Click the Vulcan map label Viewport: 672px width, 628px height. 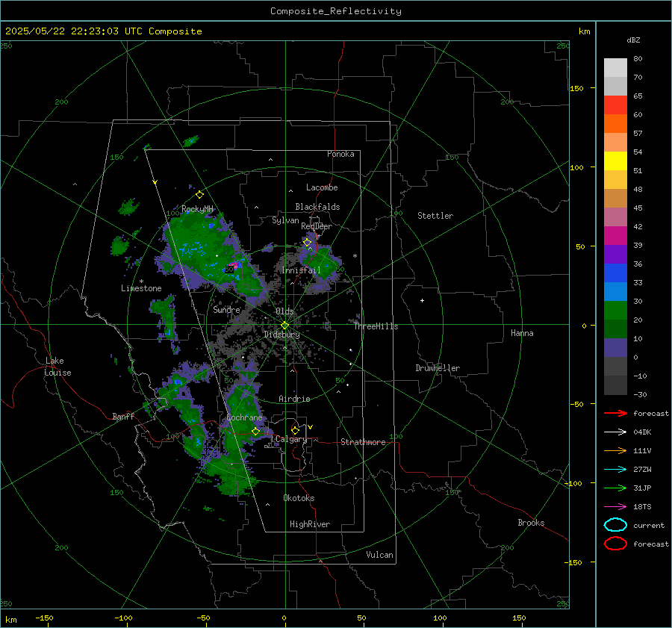[x=379, y=555]
